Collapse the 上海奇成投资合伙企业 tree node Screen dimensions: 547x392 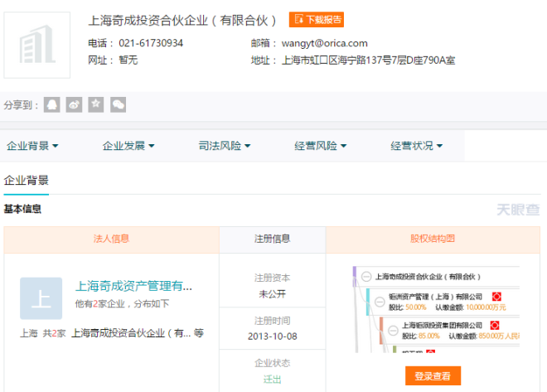pos(366,277)
